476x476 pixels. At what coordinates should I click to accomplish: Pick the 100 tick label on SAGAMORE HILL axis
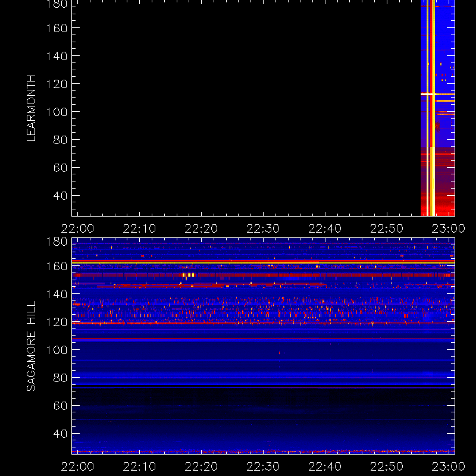click(57, 350)
